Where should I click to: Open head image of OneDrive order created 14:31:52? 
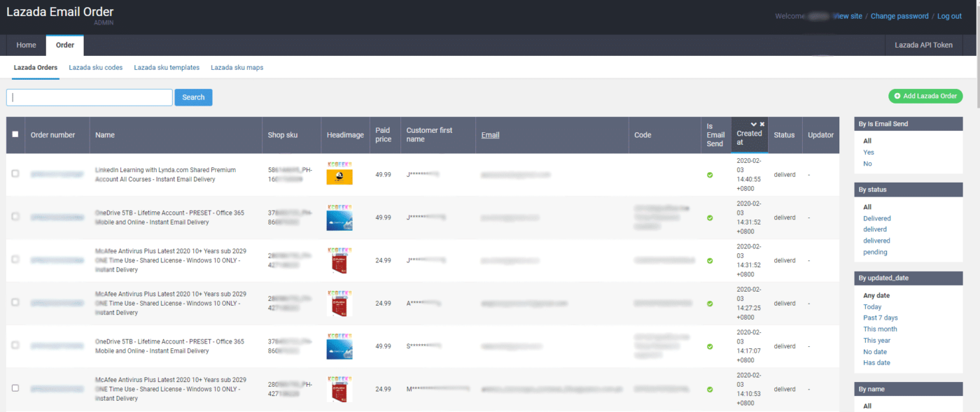pyautogui.click(x=339, y=218)
